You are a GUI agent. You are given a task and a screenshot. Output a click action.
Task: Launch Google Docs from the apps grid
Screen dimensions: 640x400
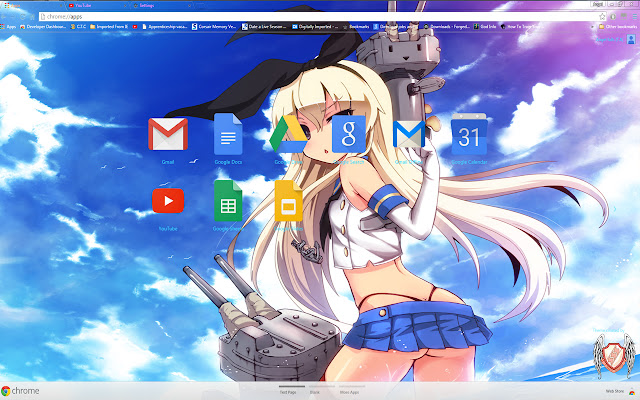pyautogui.click(x=228, y=134)
